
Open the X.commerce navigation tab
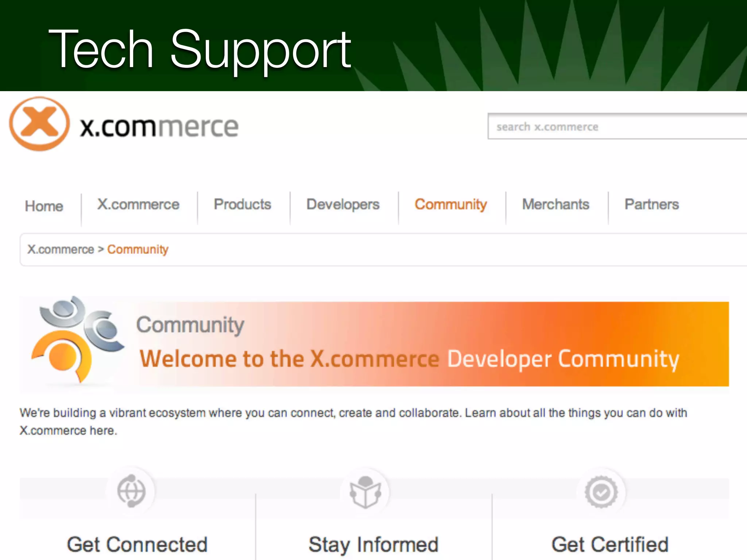point(138,205)
